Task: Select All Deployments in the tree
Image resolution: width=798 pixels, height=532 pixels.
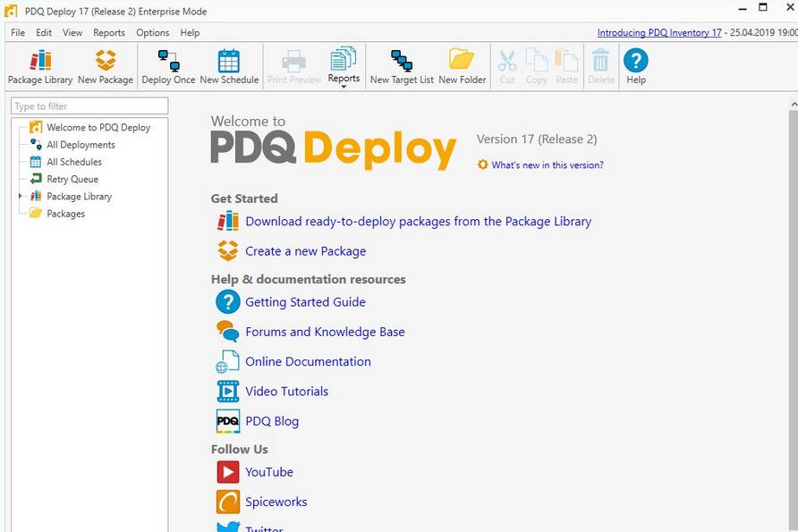Action: point(81,145)
